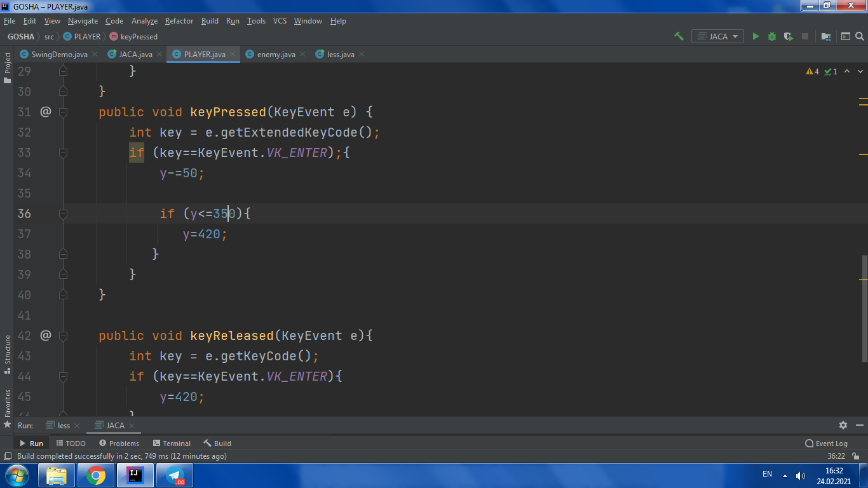Click the PLAYER breadcrumb in navigation bar
The height and width of the screenshot is (488, 868).
[x=83, y=37]
